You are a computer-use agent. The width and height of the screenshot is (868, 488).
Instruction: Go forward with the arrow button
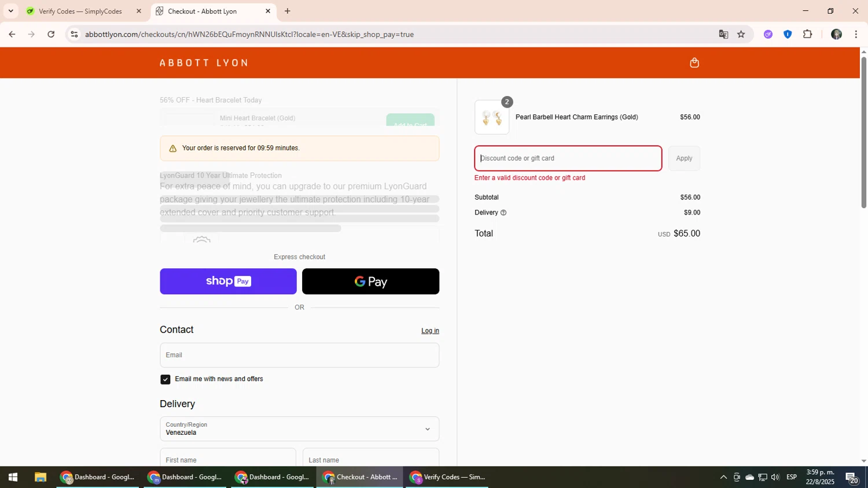(31, 34)
